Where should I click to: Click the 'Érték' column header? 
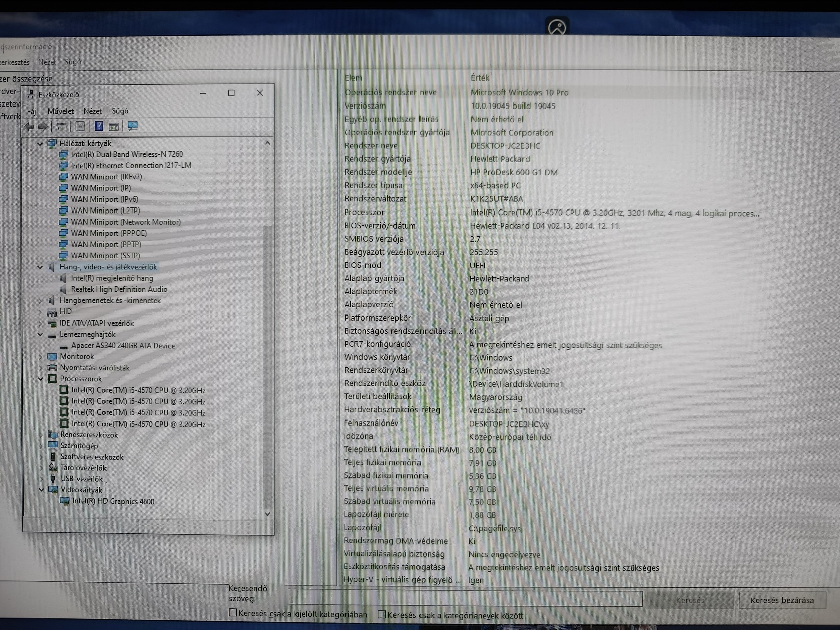point(480,78)
